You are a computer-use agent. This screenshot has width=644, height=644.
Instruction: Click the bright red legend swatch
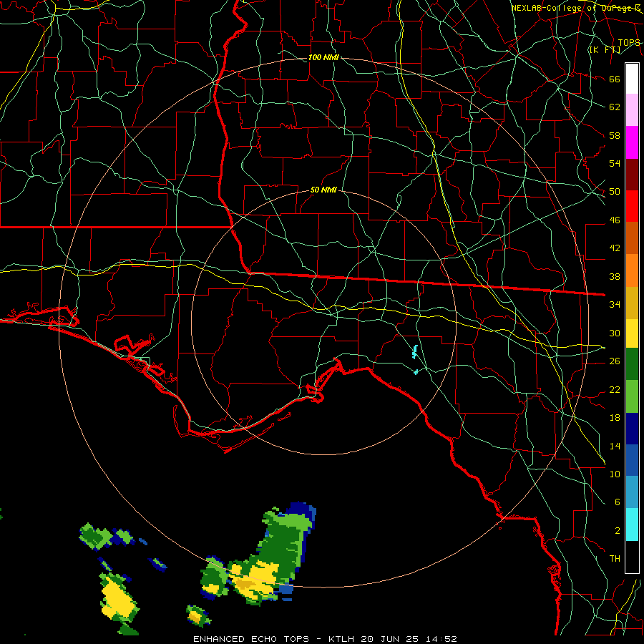632,206
